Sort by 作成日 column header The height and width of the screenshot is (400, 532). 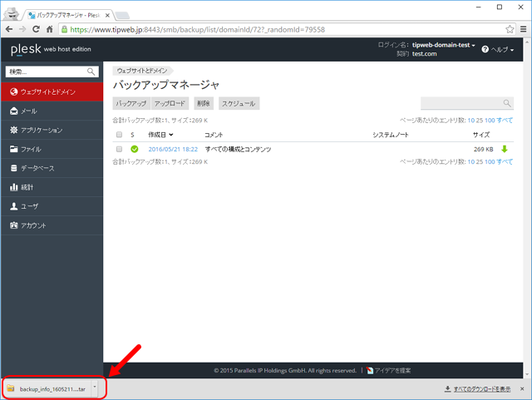[x=160, y=135]
